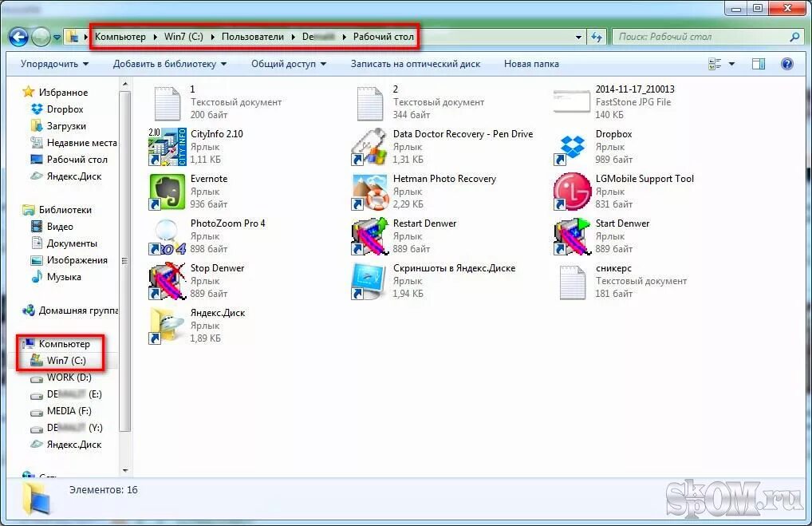Image resolution: width=812 pixels, height=526 pixels.
Task: Click navigation pane scroll up arrow
Action: tap(124, 84)
